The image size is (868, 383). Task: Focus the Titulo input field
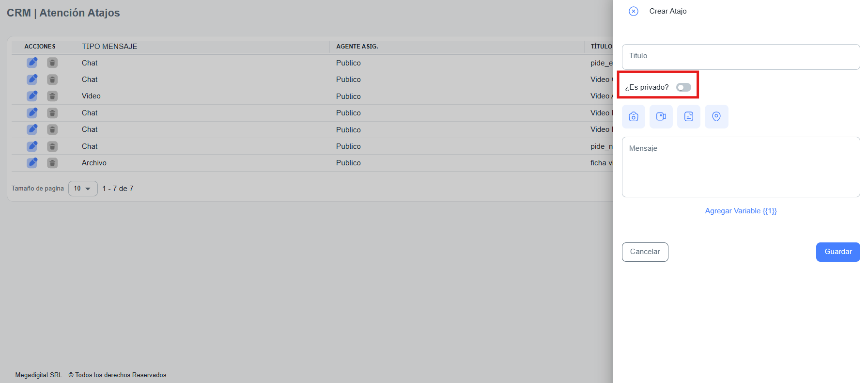pos(741,57)
